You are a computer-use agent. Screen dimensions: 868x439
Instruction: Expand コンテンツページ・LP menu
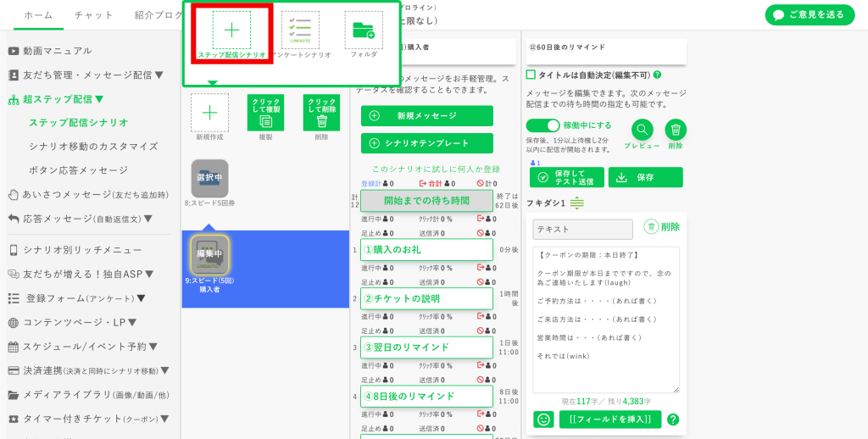73,322
